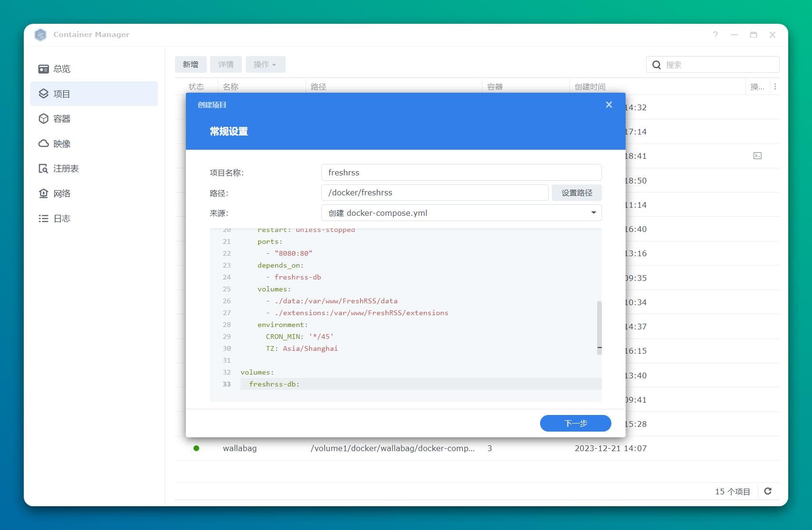Edit the 项目名称 field containing freshrss

[x=461, y=173]
